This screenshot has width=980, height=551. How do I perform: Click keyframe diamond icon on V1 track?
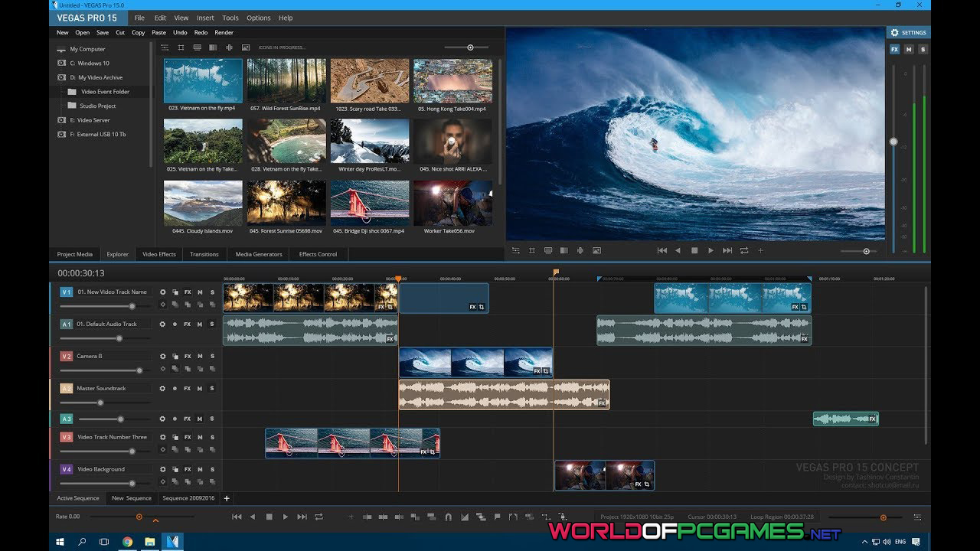coord(162,305)
